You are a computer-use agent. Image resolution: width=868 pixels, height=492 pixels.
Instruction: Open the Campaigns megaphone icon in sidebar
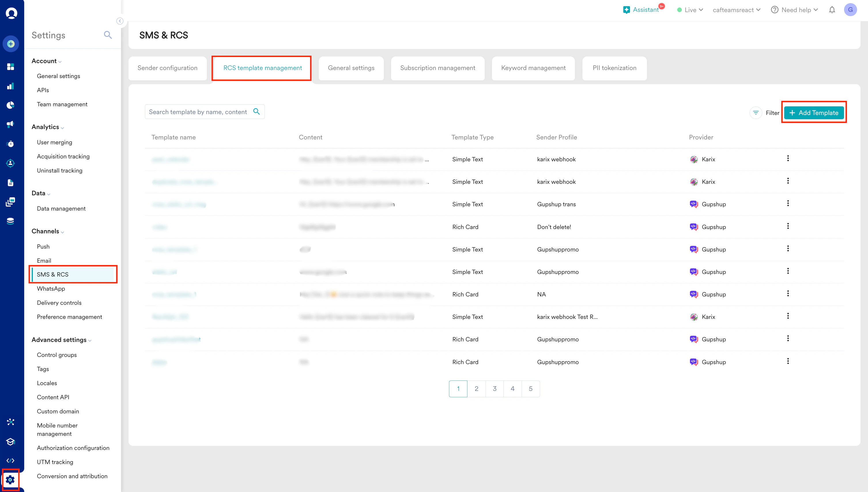10,124
